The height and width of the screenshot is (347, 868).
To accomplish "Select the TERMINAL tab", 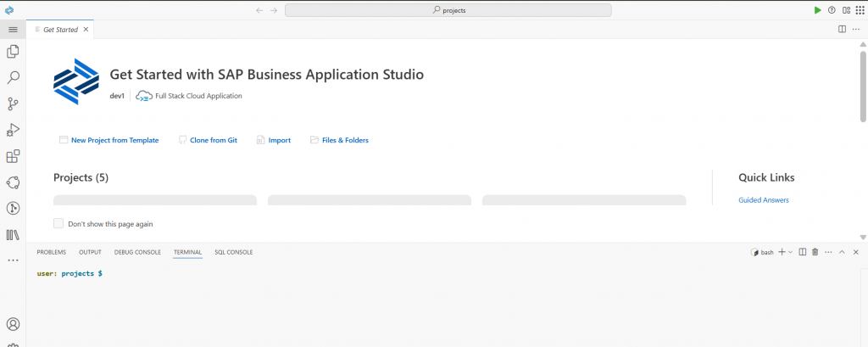I will (x=187, y=252).
